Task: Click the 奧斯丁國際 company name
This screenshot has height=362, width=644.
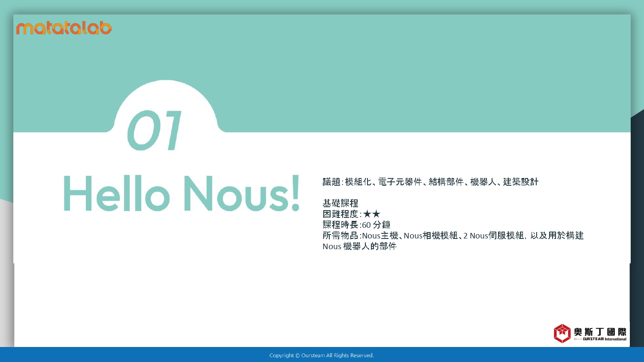Action: pyautogui.click(x=600, y=332)
